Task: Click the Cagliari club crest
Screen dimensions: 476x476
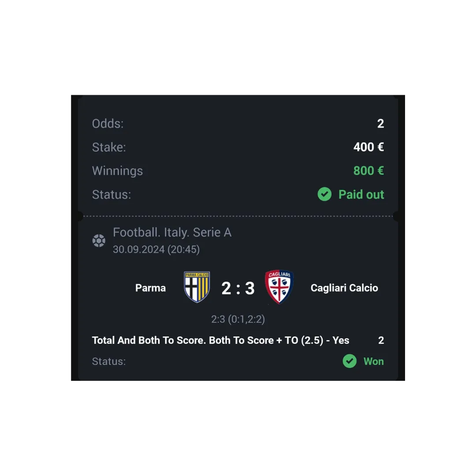Action: point(279,287)
